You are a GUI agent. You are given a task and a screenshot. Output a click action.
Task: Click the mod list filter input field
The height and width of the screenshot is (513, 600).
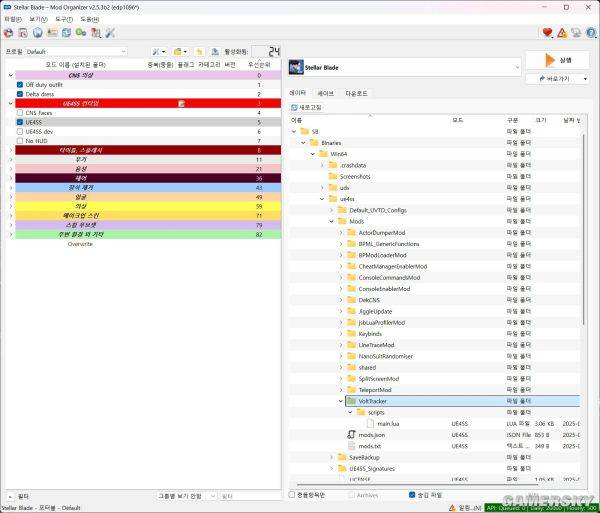pyautogui.click(x=250, y=496)
